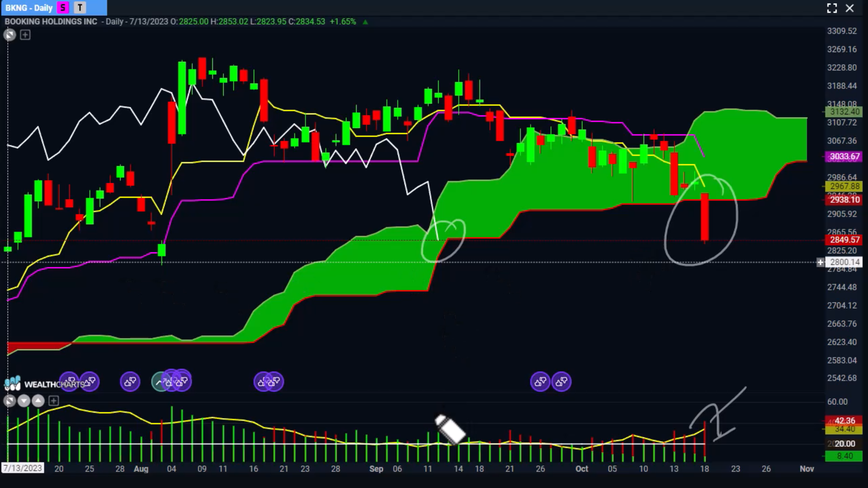This screenshot has height=488, width=868.
Task: Add an indicator to the lower pane
Action: [x=53, y=401]
